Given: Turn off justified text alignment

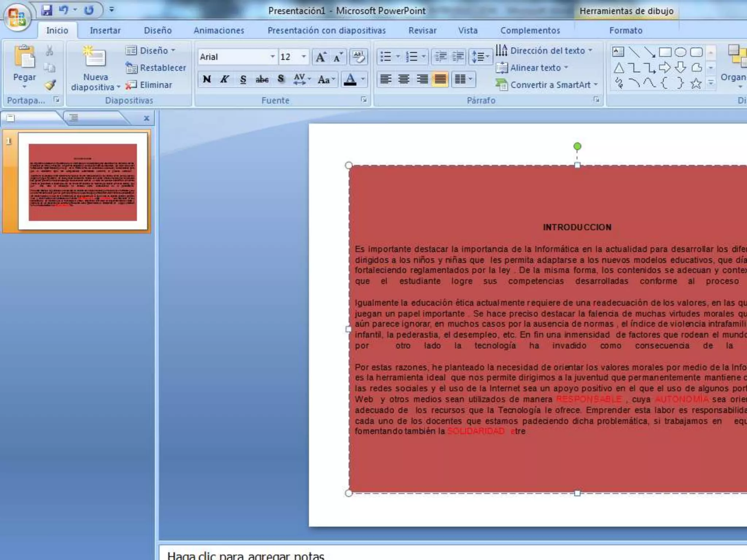Looking at the screenshot, I should [x=440, y=79].
